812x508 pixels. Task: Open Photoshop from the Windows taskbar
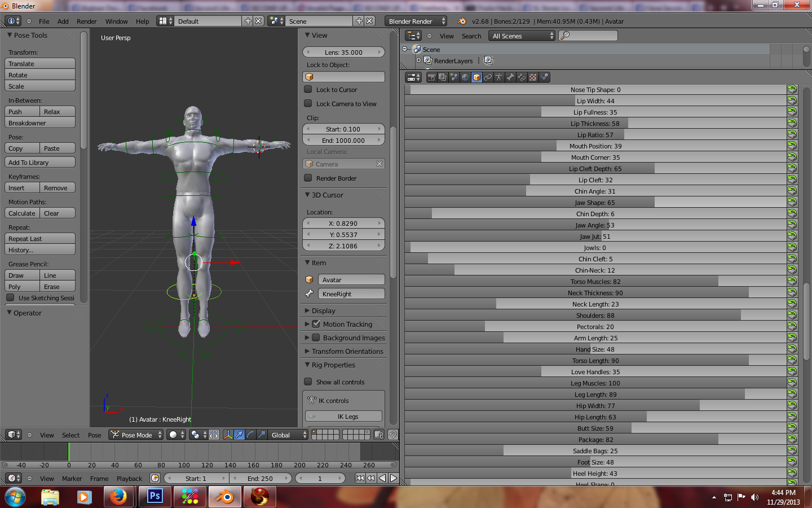point(155,497)
